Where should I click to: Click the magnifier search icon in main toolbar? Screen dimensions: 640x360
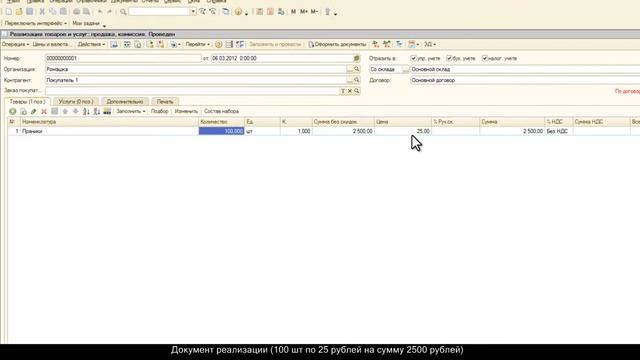[123, 12]
